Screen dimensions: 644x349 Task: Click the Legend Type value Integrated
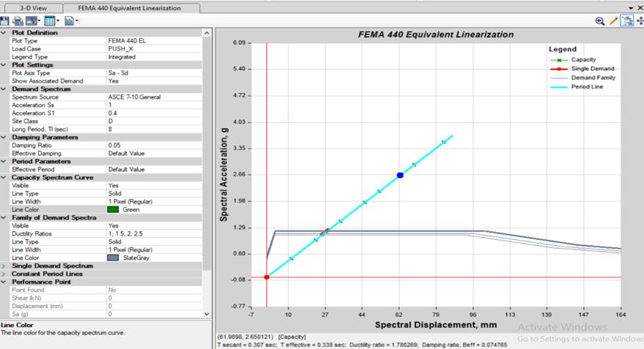[154, 57]
